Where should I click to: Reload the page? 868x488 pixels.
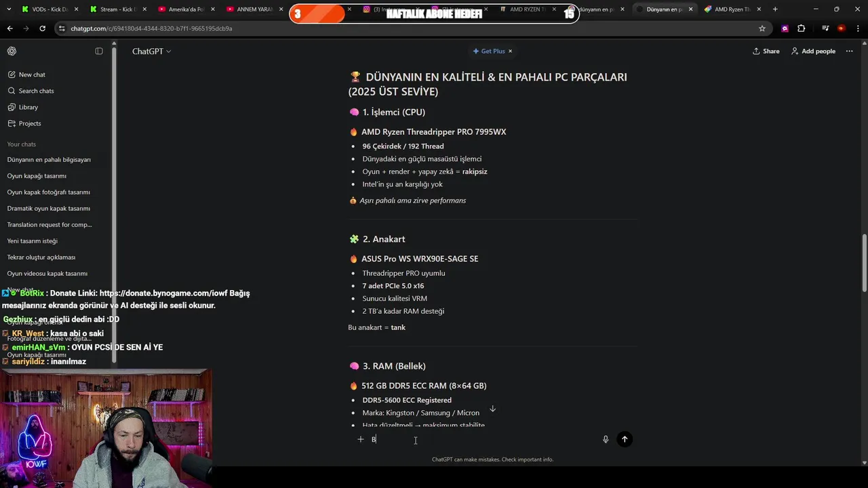tap(42, 28)
